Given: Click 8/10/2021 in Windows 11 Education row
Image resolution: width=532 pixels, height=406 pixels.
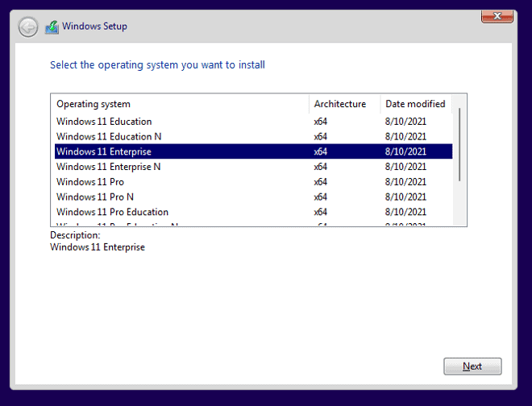Looking at the screenshot, I should click(405, 122).
